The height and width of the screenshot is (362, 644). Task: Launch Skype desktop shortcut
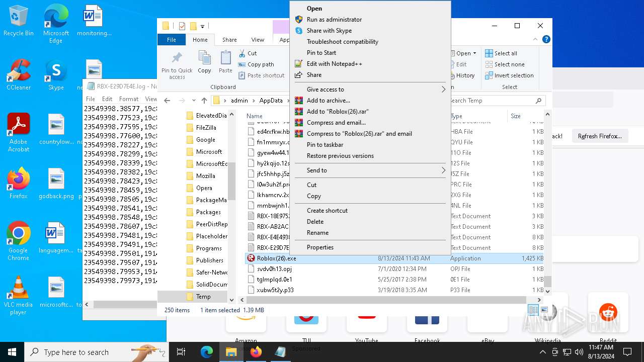pyautogui.click(x=56, y=75)
